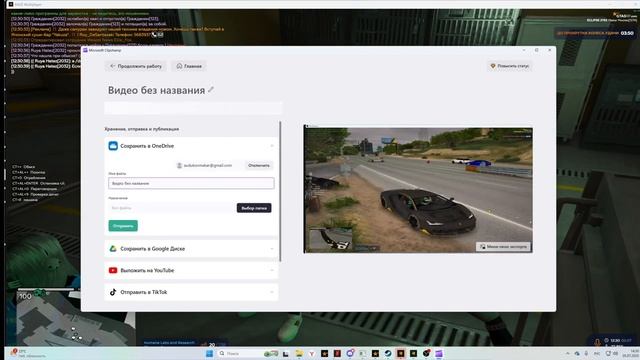Click the Выбор папки button
This screenshot has height=360, width=640.
[254, 208]
